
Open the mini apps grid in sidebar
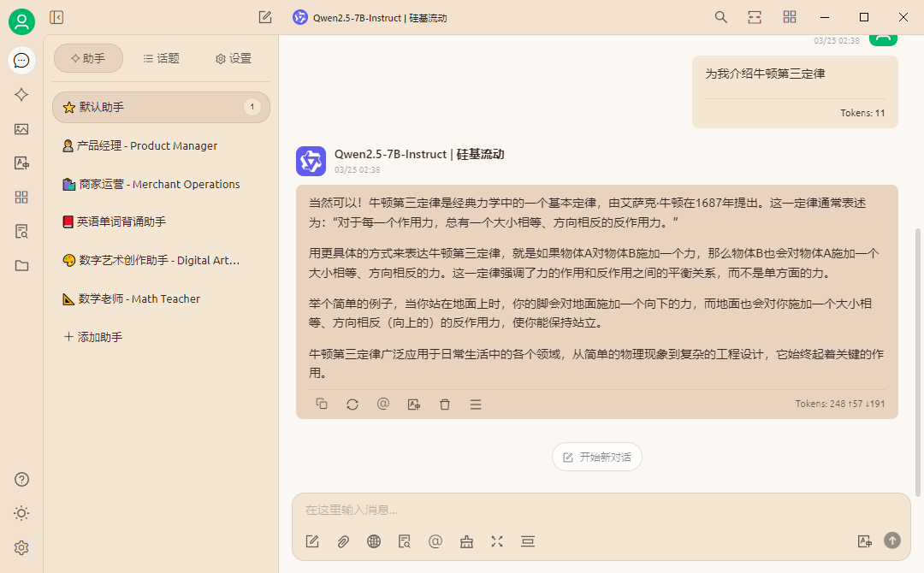tap(21, 197)
